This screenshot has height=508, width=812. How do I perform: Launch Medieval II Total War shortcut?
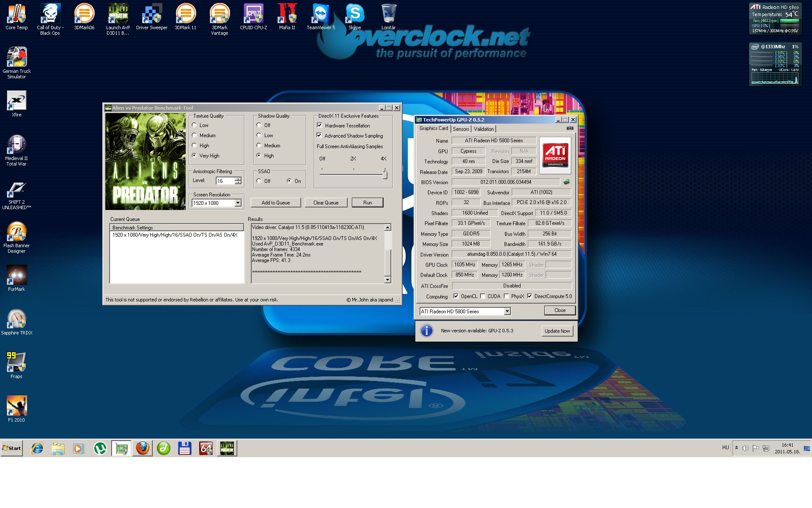[x=16, y=150]
